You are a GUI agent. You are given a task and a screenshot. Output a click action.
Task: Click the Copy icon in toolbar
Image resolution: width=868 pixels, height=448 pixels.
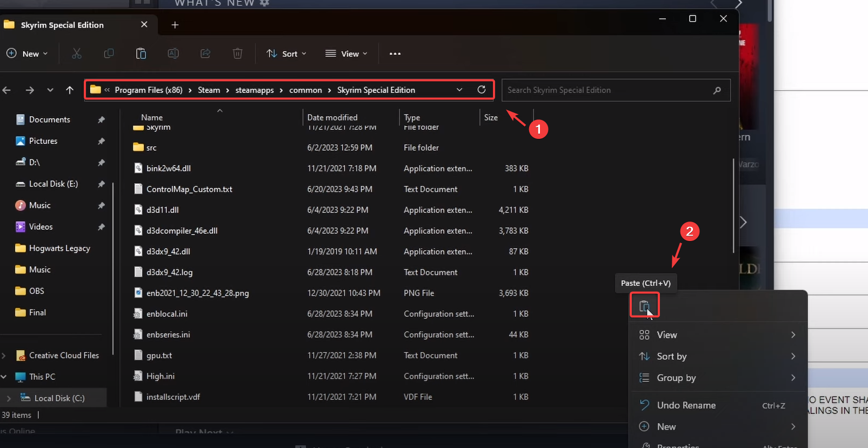click(x=109, y=54)
